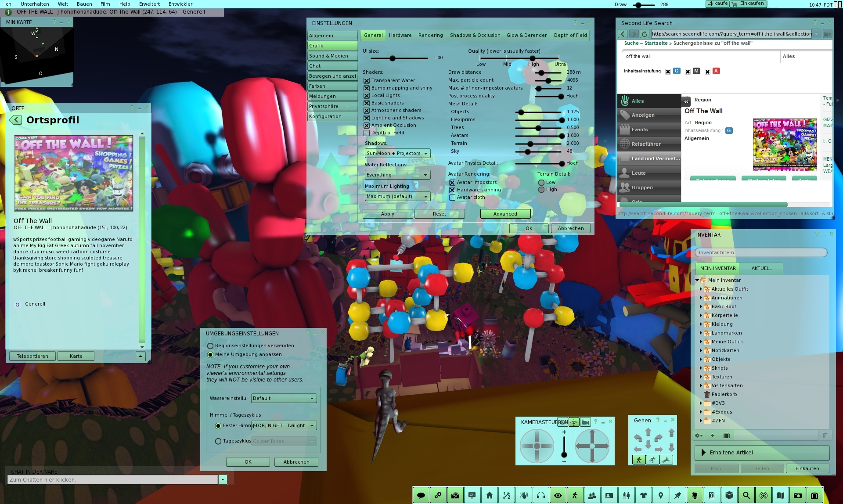The height and width of the screenshot is (504, 843).
Task: Open the Sound & Medien settings category
Action: 332,56
